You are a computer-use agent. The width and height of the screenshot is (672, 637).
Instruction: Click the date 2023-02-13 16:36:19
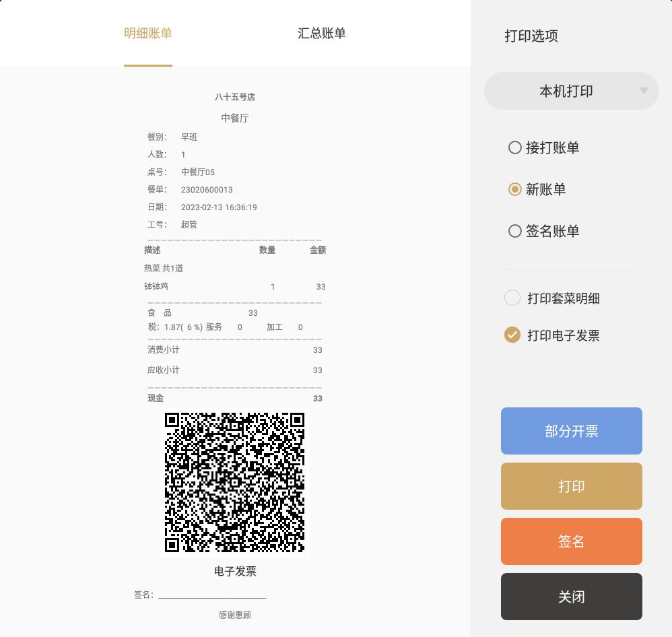tap(219, 207)
